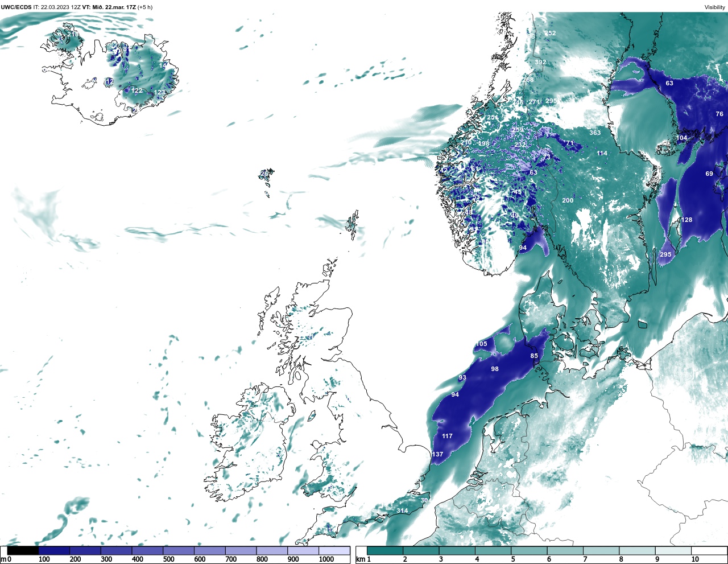Click the 'km' unit label in legend
The height and width of the screenshot is (564, 728).
point(360,559)
